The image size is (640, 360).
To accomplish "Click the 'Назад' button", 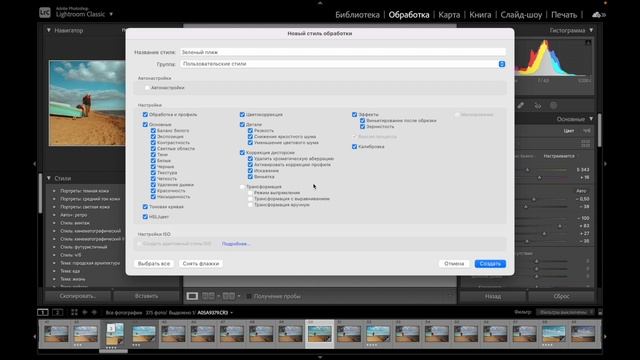I will point(493,296).
